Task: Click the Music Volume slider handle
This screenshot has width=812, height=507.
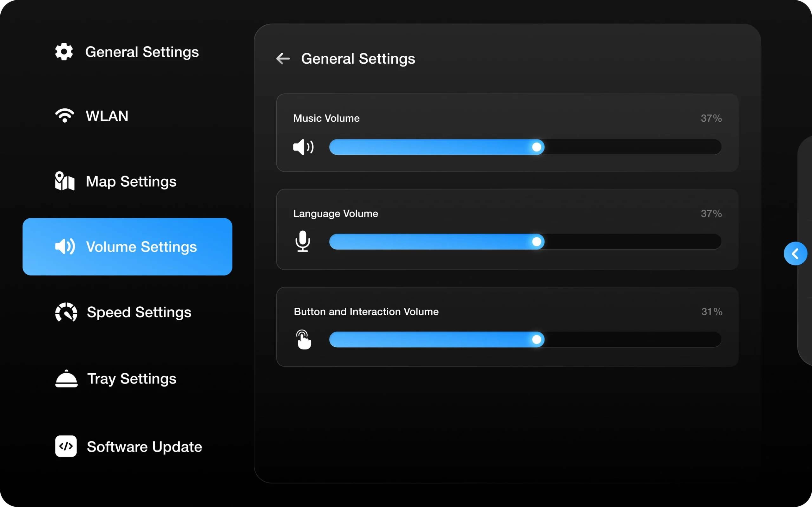Action: pyautogui.click(x=537, y=147)
